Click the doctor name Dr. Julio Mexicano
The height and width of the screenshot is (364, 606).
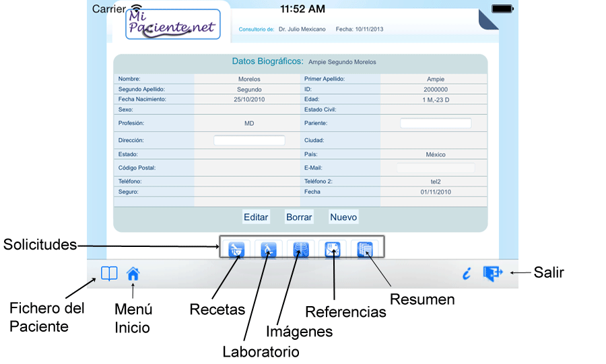(x=302, y=30)
